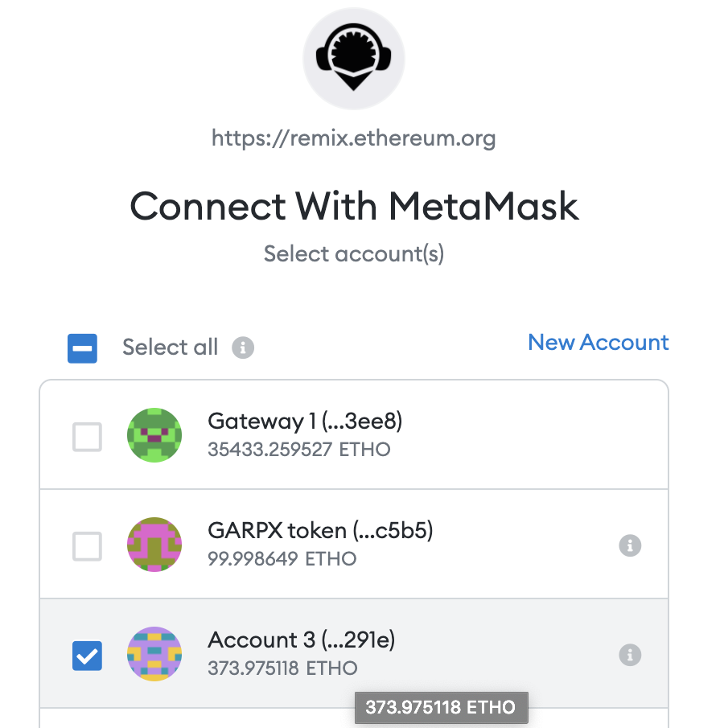Select the Gateway 1 (...3ee8) account name
The height and width of the screenshot is (728, 724).
coord(305,421)
